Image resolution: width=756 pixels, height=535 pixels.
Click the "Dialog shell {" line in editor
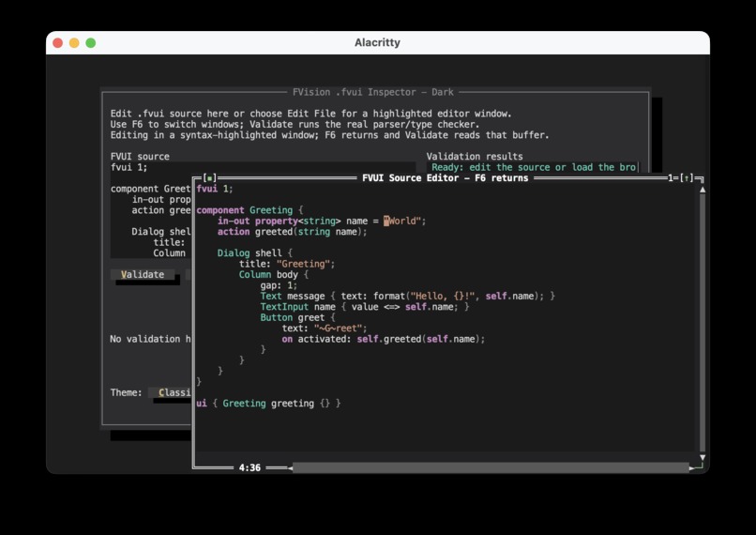click(254, 253)
